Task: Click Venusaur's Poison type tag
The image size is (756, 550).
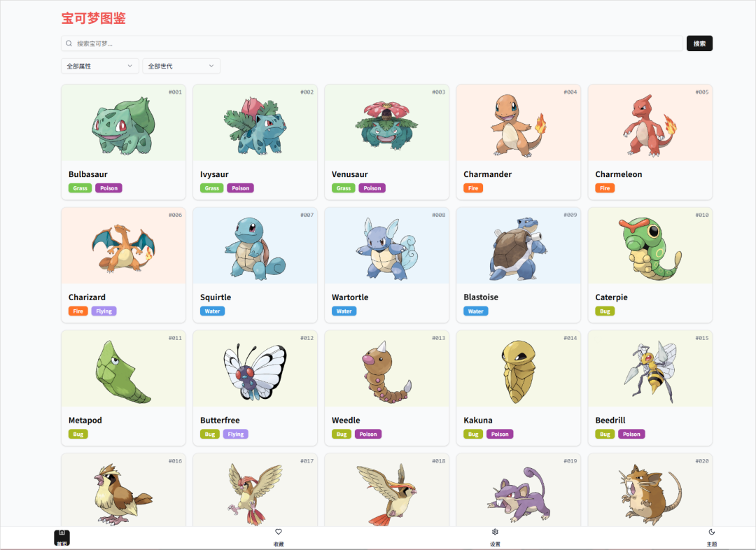Action: [x=372, y=188]
